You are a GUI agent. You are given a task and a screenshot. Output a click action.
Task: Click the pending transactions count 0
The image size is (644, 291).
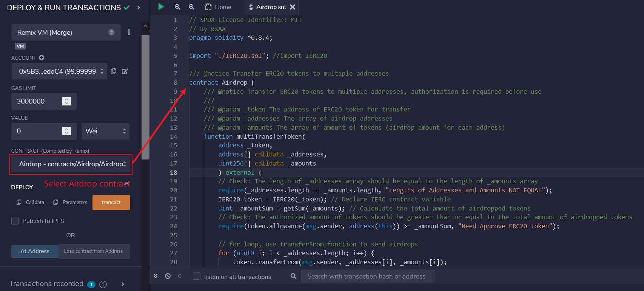click(x=180, y=276)
